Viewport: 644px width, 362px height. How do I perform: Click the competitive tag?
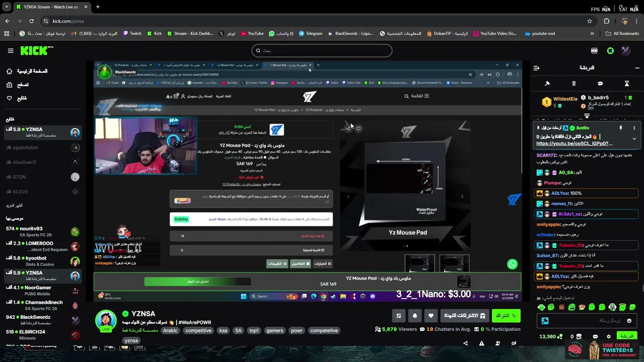tap(198, 330)
